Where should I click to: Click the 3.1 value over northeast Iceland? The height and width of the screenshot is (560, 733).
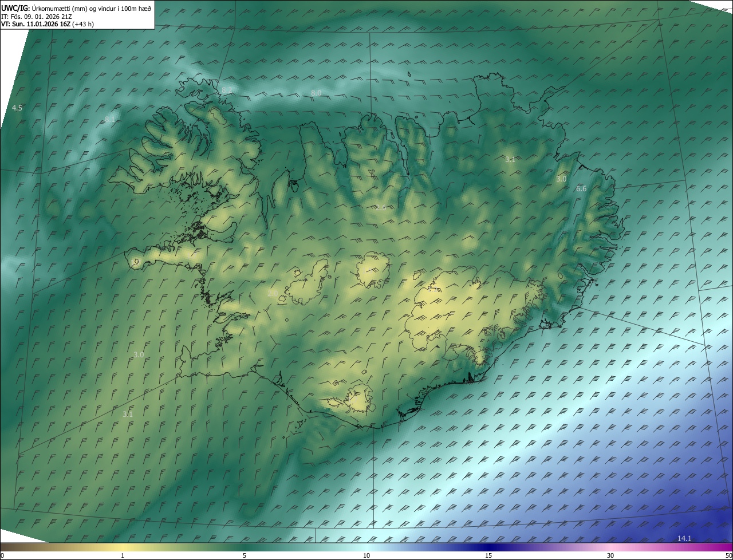coord(510,159)
